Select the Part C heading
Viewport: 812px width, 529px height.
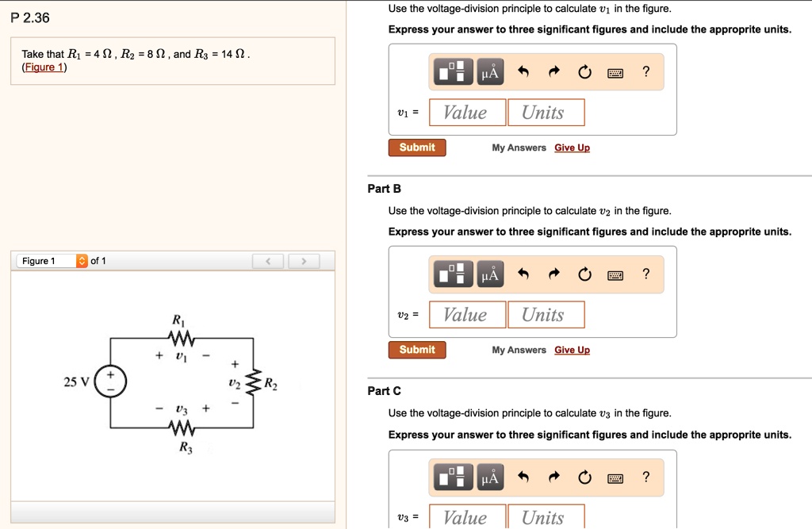coord(385,391)
